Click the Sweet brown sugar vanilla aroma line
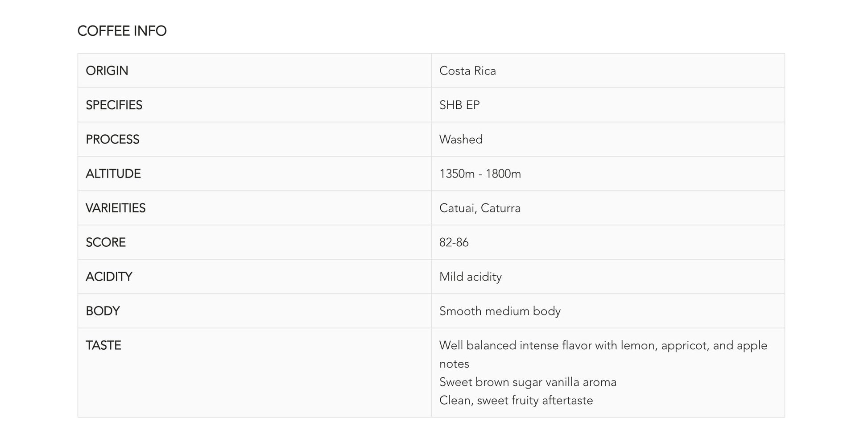Screen dimensions: 868x447 pos(528,382)
